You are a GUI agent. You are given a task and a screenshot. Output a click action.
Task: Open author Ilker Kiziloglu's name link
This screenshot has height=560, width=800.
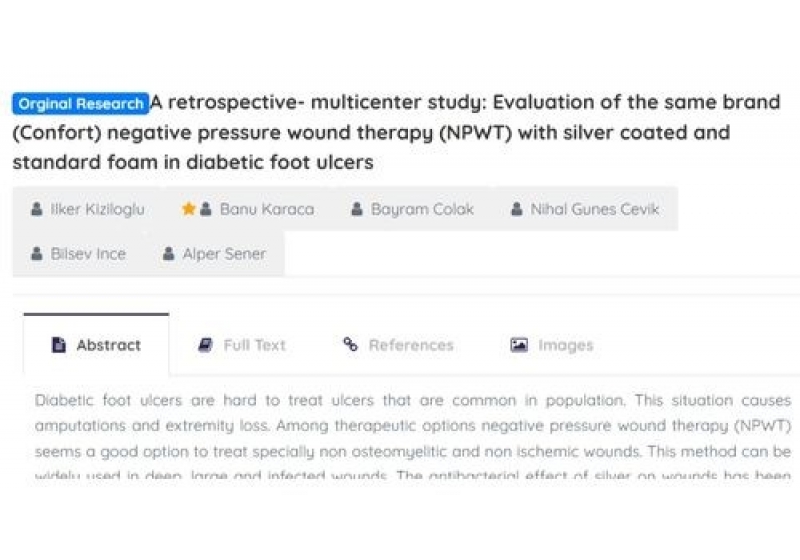click(99, 210)
